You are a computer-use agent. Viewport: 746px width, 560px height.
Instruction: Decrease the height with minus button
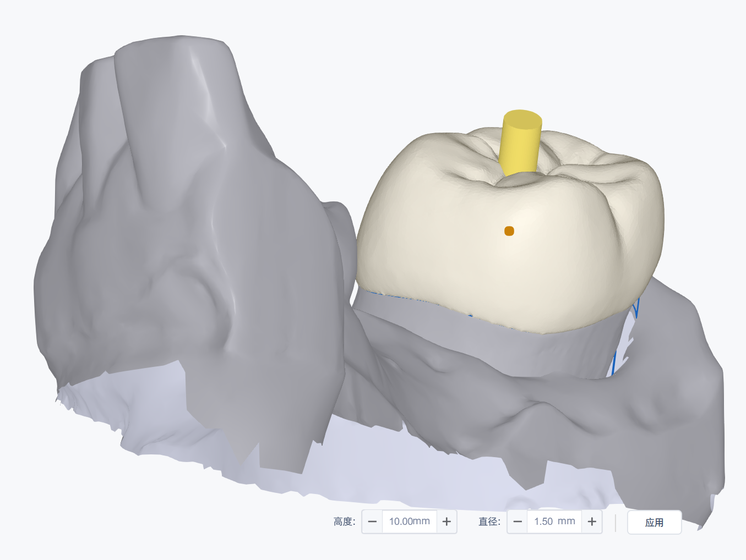(372, 521)
